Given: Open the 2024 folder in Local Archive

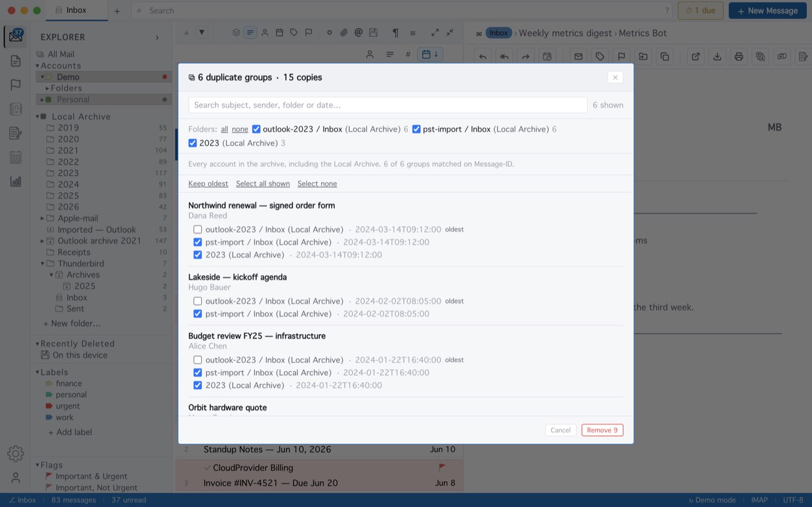Looking at the screenshot, I should [69, 184].
